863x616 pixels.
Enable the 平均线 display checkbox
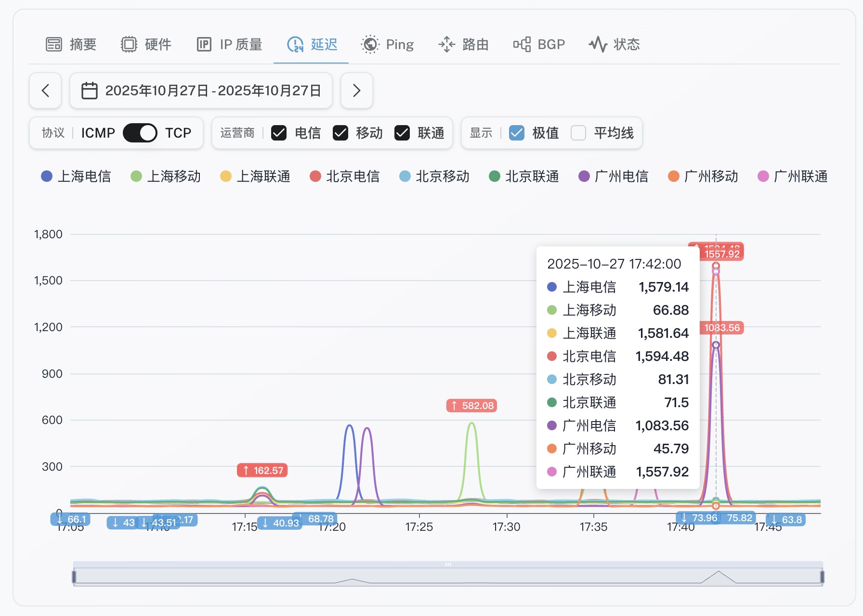point(578,133)
